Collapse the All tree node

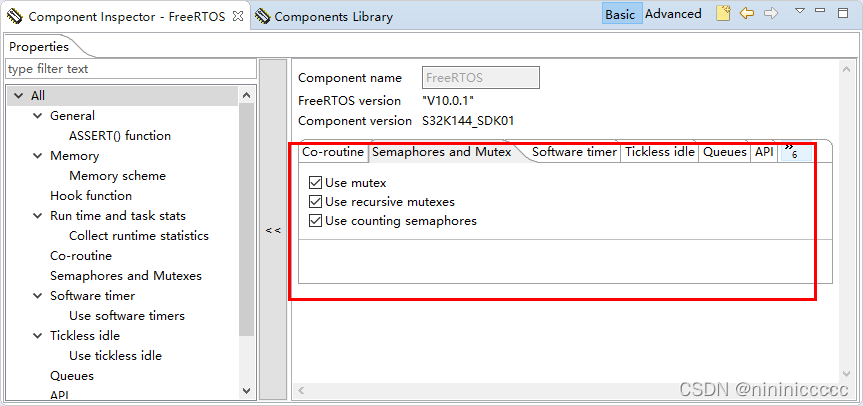click(x=19, y=96)
